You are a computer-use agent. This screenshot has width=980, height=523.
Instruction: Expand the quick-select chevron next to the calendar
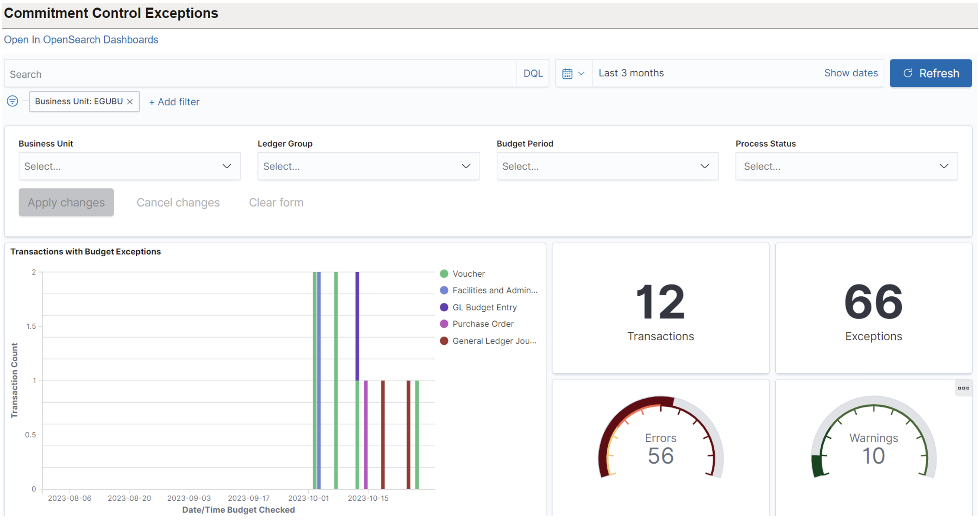pos(581,73)
